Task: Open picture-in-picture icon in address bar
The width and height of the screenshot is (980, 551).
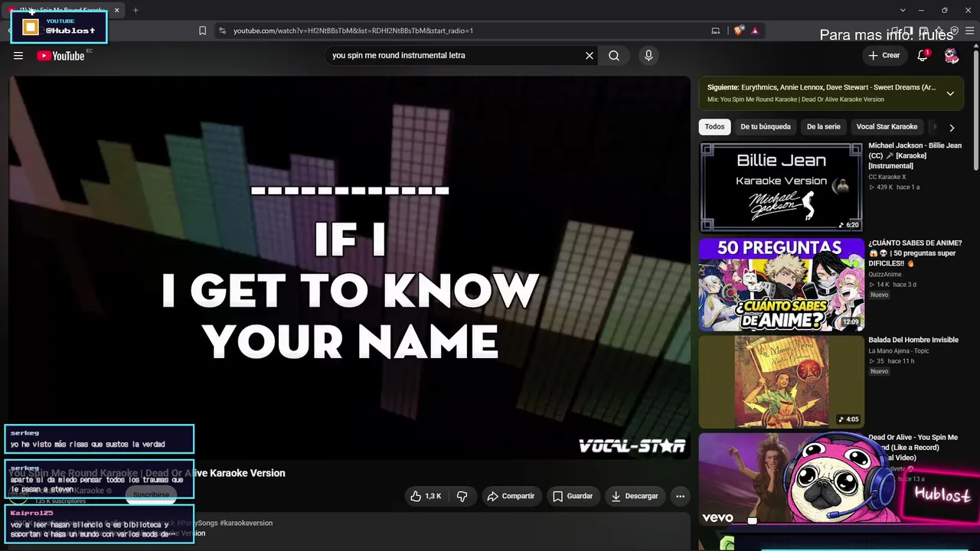Action: 716,31
